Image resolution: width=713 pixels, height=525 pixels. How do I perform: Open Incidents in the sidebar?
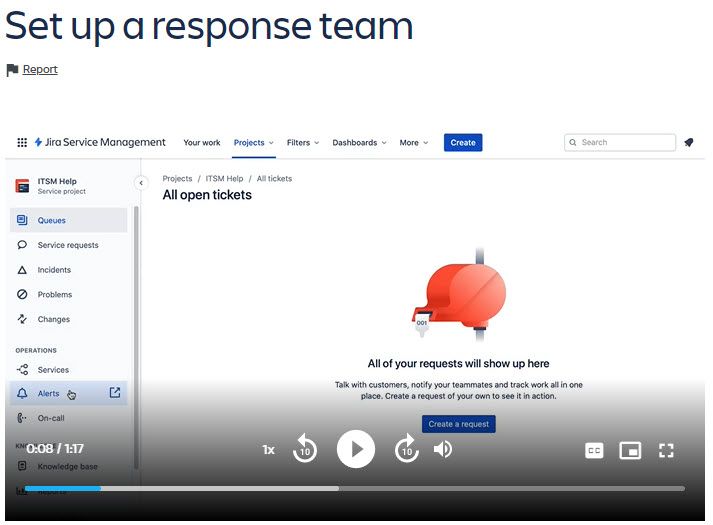[69, 270]
